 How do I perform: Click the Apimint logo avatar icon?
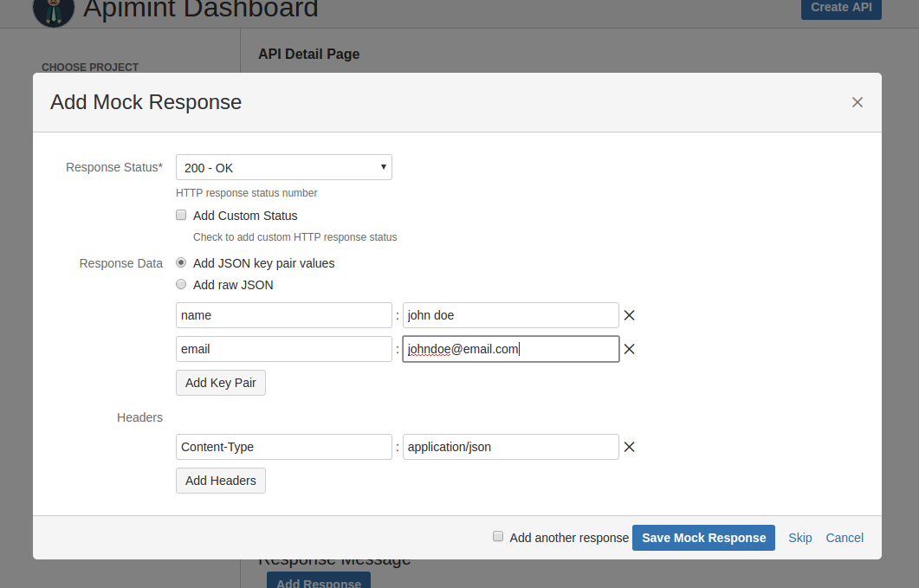pyautogui.click(x=53, y=10)
